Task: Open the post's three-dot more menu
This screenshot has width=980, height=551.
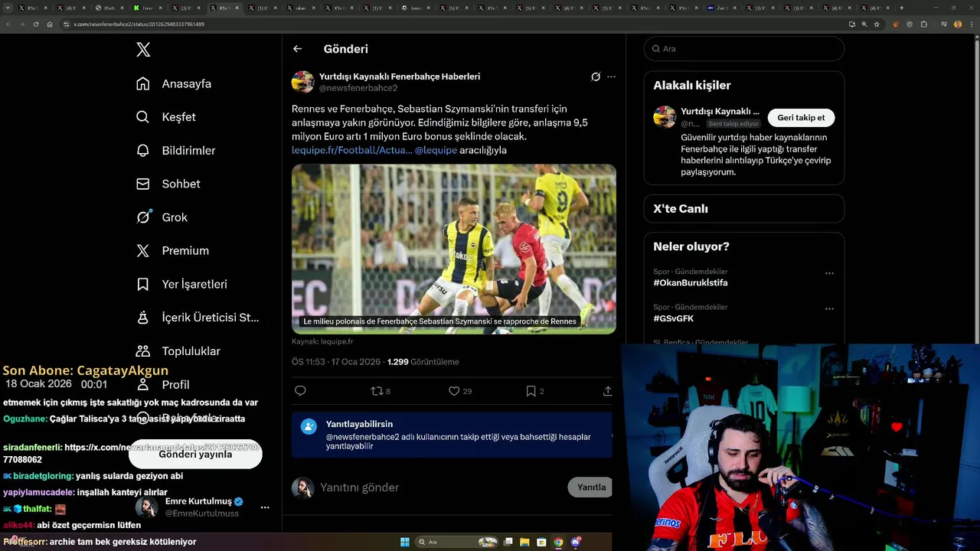Action: 611,77
